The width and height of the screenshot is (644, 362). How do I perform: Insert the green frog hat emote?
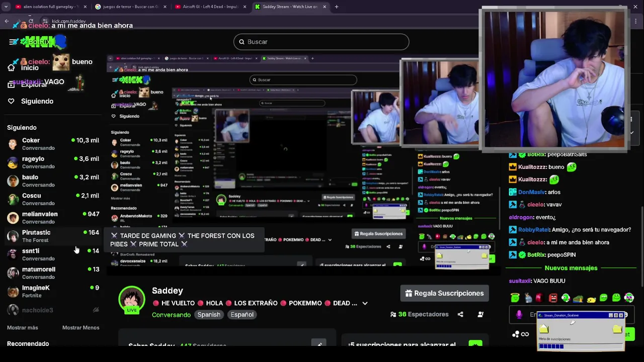(578, 299)
